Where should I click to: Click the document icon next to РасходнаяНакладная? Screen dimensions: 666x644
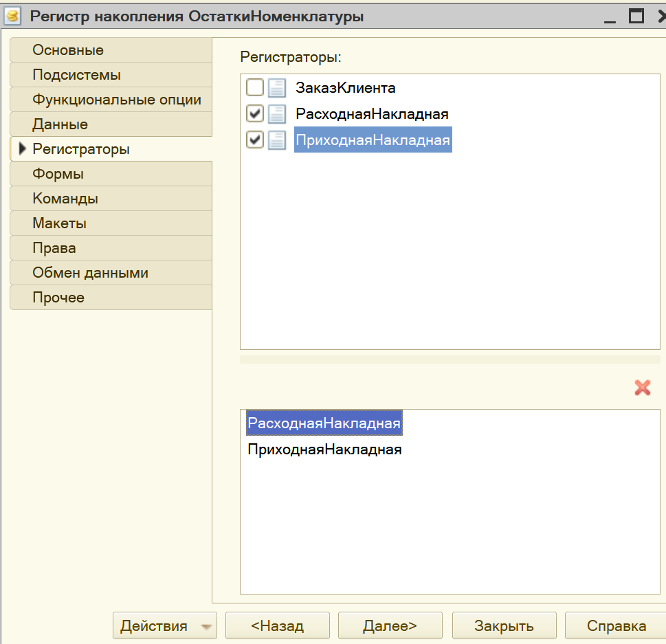tap(277, 114)
